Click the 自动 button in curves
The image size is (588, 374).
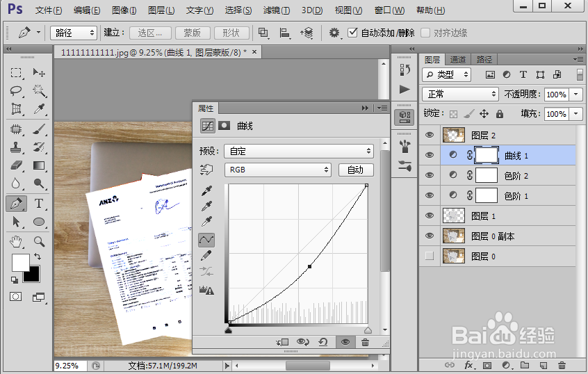tap(356, 170)
